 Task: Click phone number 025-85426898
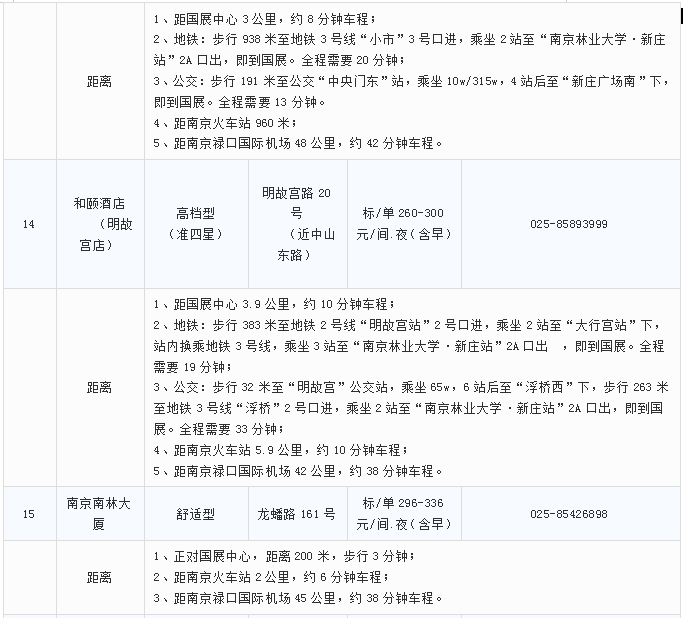pos(568,514)
